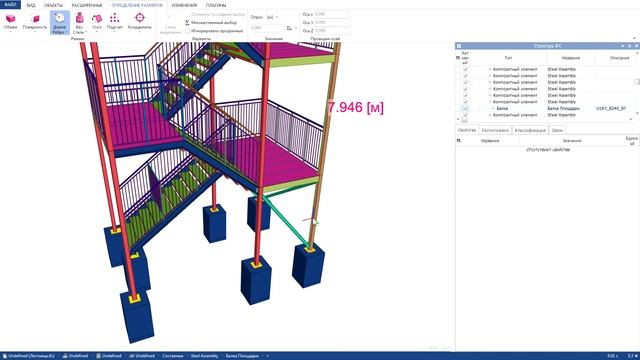Select the Подсчет counting tool
The width and height of the screenshot is (640, 360).
click(x=115, y=22)
